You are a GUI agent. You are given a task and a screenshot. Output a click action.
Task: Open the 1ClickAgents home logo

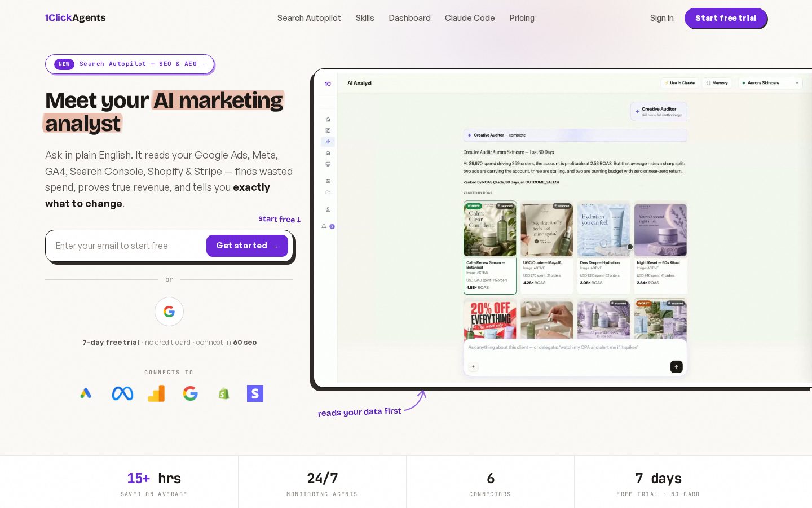pos(75,18)
